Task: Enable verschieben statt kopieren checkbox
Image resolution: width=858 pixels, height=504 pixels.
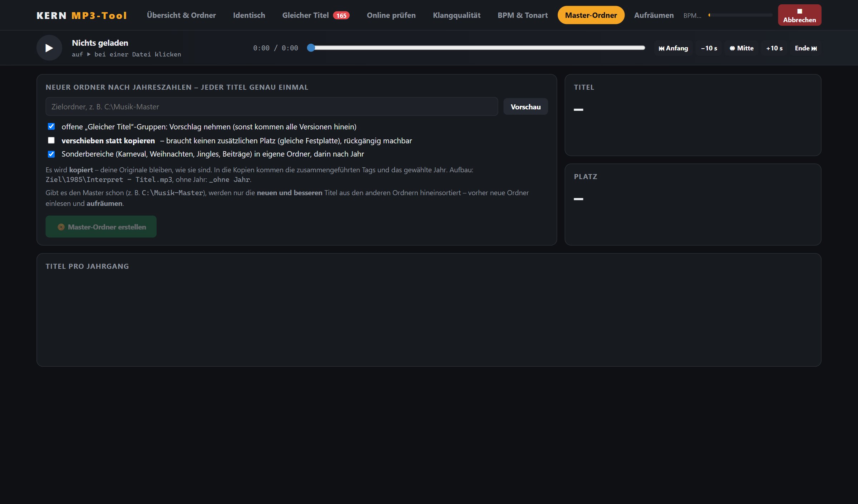Action: pos(51,140)
